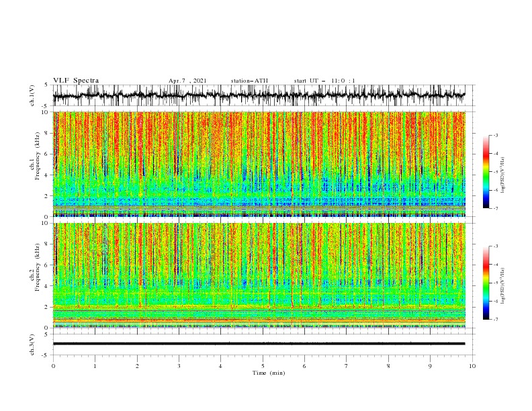532x411 pixels.
Task: Click the 'Apr. 7 , 2021' date label
Action: tap(187, 81)
